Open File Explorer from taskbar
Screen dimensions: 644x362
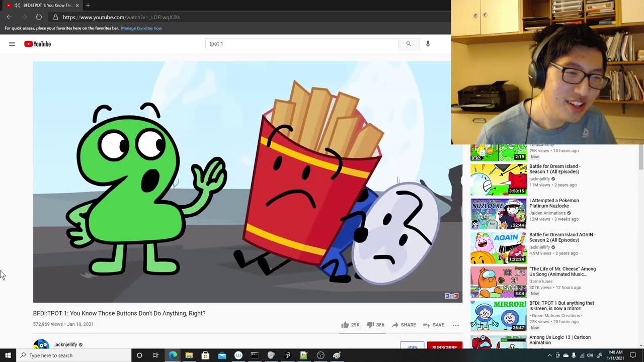pos(189,355)
